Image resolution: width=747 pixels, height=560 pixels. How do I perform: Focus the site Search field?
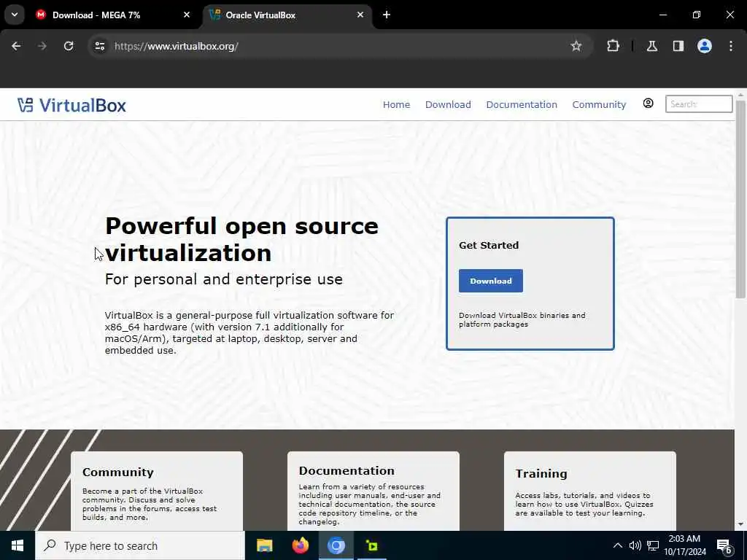(x=698, y=104)
